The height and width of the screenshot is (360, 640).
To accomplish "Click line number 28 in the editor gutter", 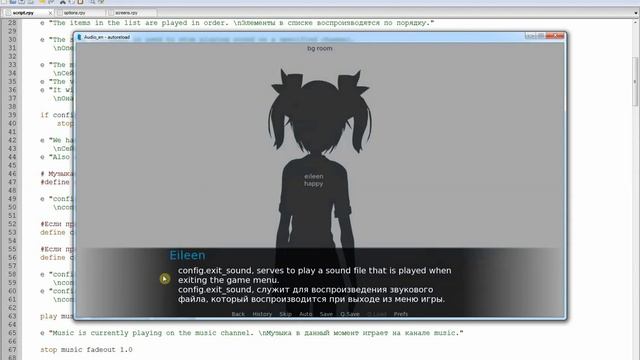I will (12, 23).
